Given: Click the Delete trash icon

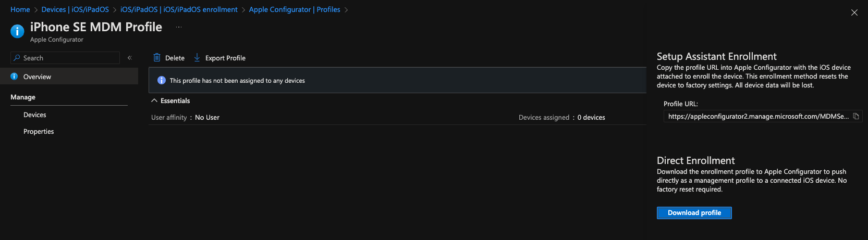Looking at the screenshot, I should tap(157, 58).
